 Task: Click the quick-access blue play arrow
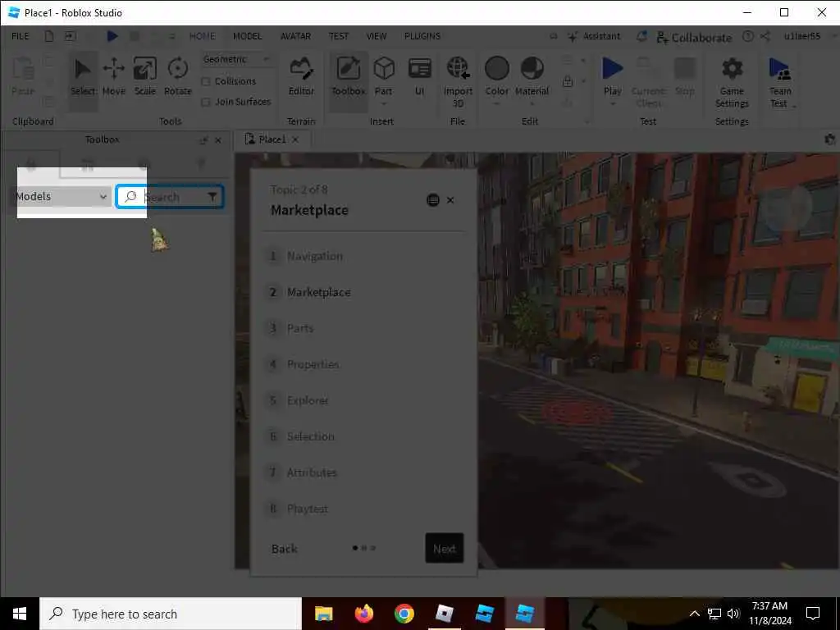pyautogui.click(x=112, y=36)
